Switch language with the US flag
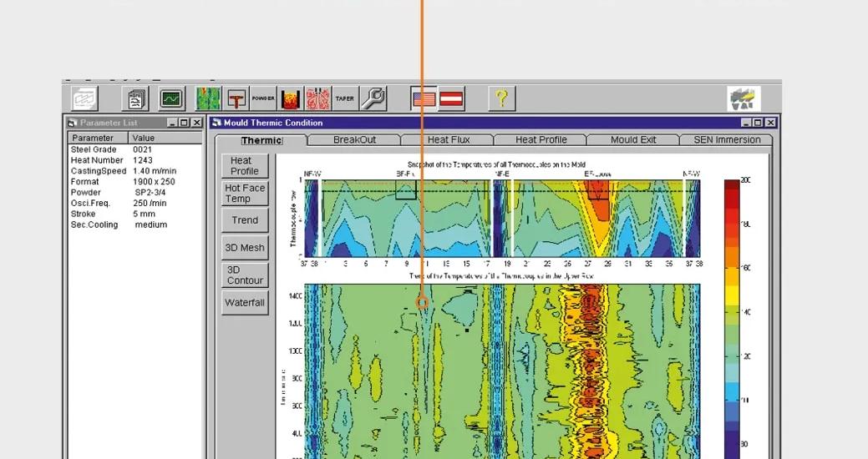The image size is (868, 459). pyautogui.click(x=424, y=99)
